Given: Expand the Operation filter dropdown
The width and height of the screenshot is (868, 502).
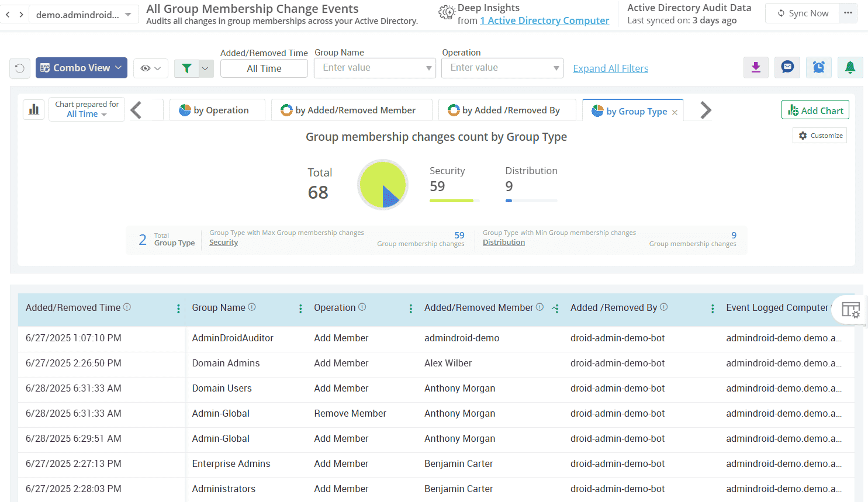Looking at the screenshot, I should click(556, 68).
